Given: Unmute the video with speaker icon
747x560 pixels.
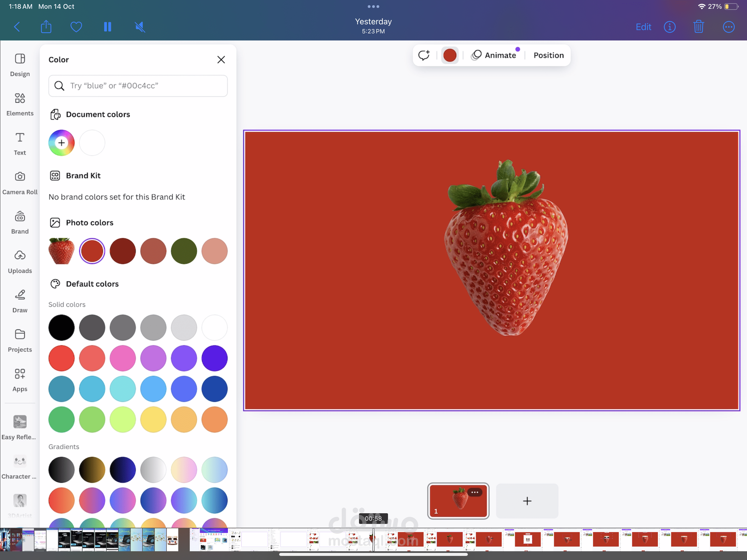Looking at the screenshot, I should coord(140,27).
